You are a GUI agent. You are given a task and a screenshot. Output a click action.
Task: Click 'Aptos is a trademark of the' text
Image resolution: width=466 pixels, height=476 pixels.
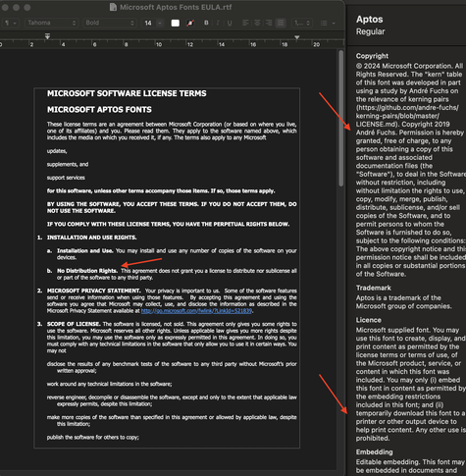click(x=398, y=298)
